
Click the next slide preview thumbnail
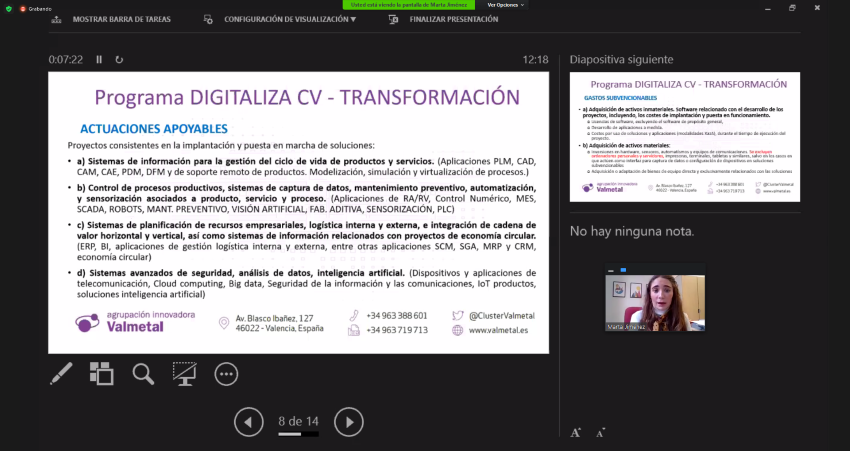[685, 137]
